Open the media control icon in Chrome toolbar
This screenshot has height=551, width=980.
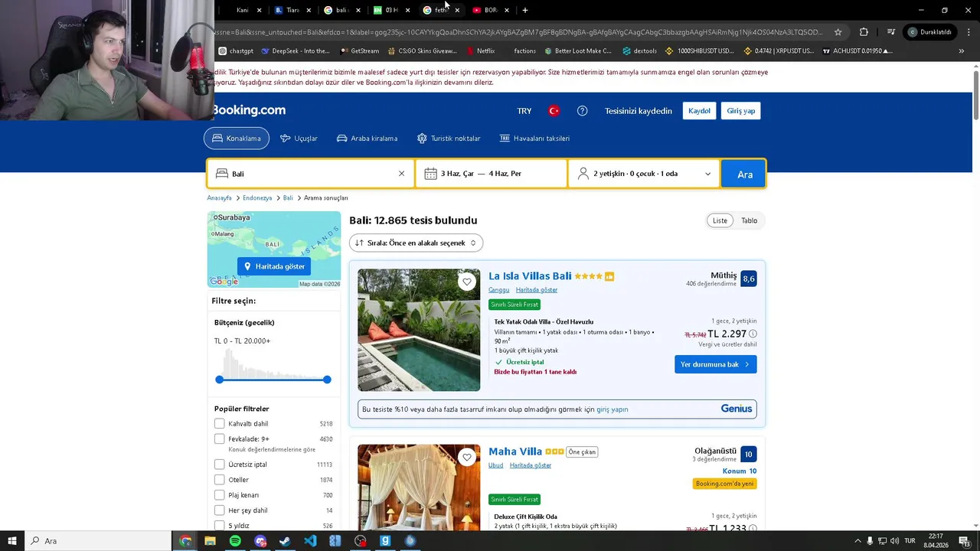coord(890,32)
